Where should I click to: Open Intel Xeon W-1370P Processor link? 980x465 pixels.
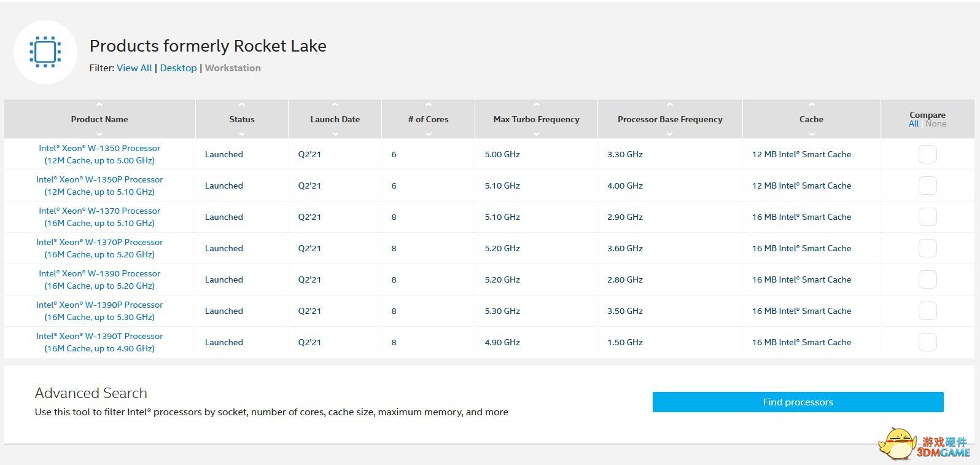pyautogui.click(x=99, y=248)
